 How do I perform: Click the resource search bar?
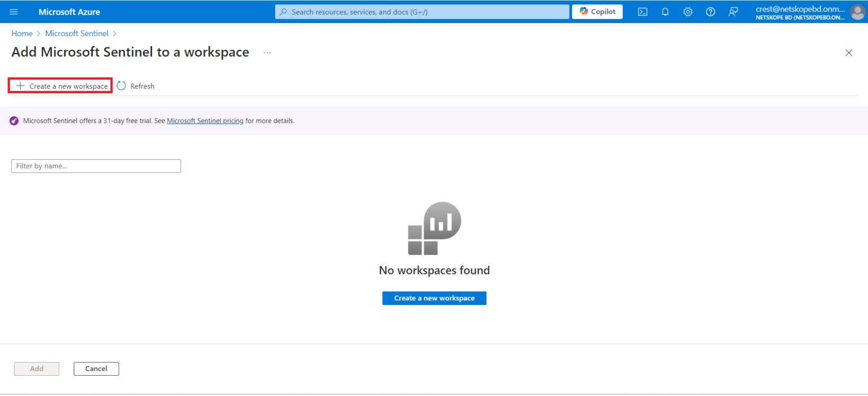[x=422, y=11]
